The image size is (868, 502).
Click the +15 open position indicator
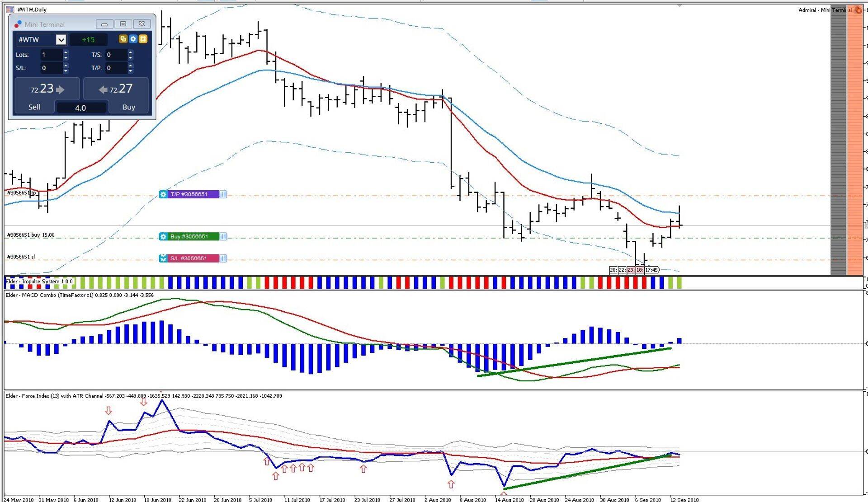point(88,40)
